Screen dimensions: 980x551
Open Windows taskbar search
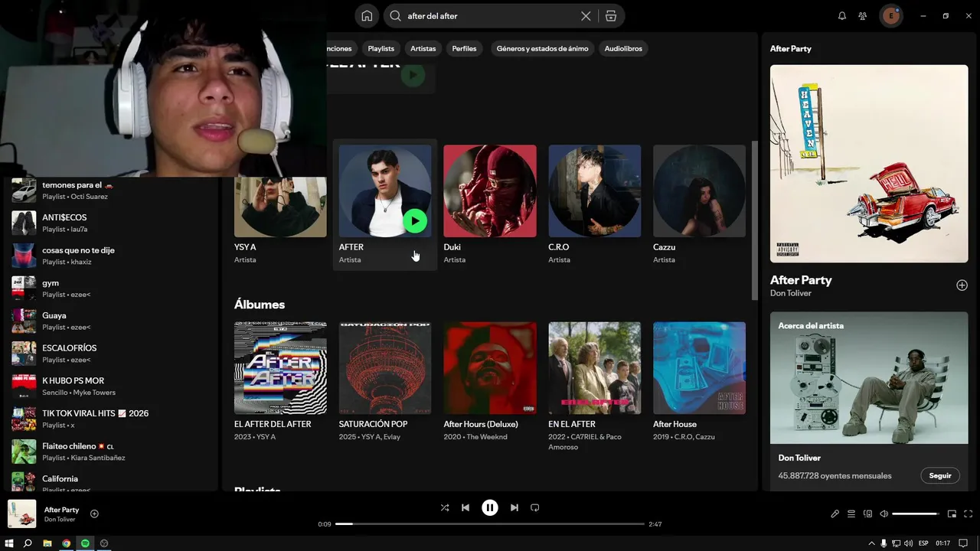click(28, 543)
